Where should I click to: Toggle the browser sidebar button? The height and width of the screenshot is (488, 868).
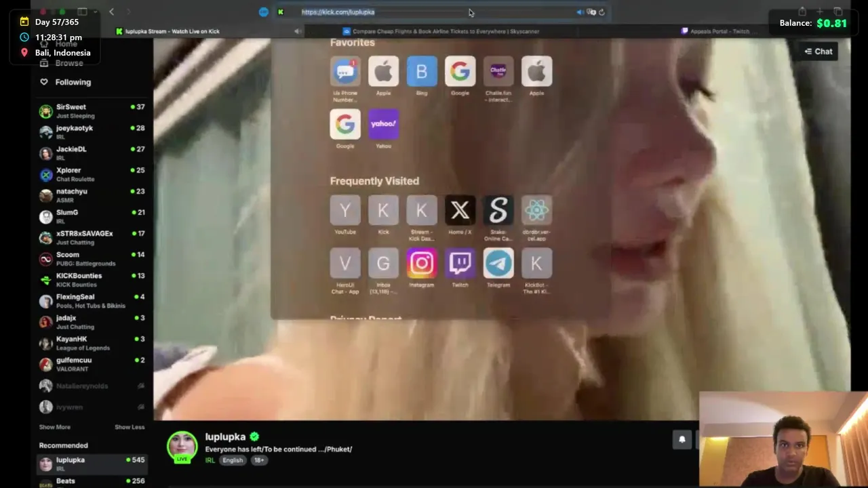82,12
